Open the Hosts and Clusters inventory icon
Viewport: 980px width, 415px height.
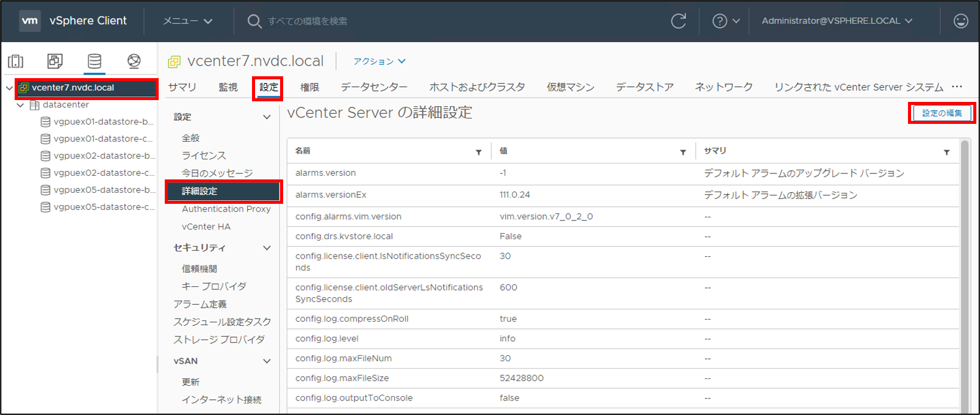coord(15,61)
